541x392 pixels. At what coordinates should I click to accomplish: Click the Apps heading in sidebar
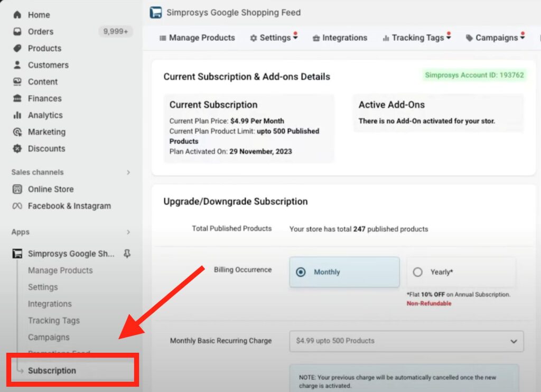tap(21, 232)
